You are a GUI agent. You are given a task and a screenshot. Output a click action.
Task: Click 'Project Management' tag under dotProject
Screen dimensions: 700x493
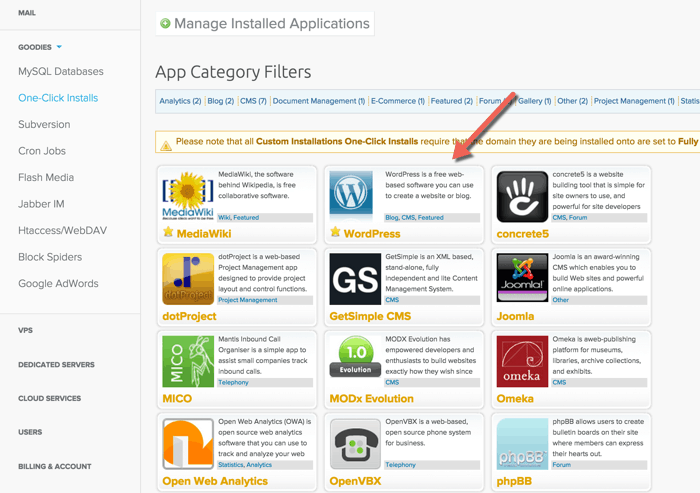coord(248,300)
